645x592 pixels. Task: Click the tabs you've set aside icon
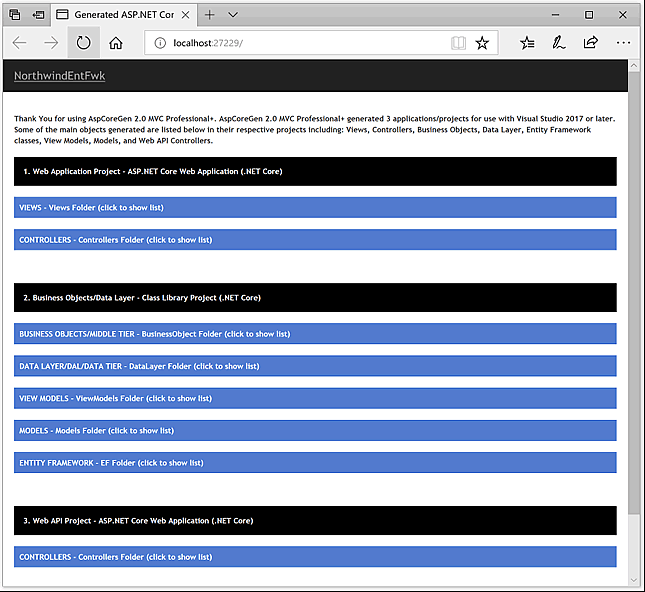click(15, 15)
